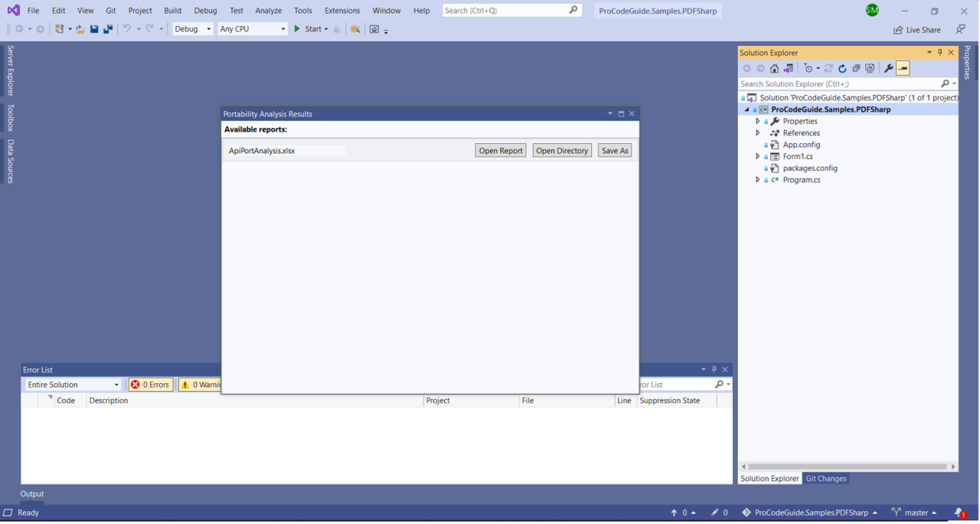This screenshot has width=980, height=524.
Task: Click the Open Report button
Action: click(501, 151)
